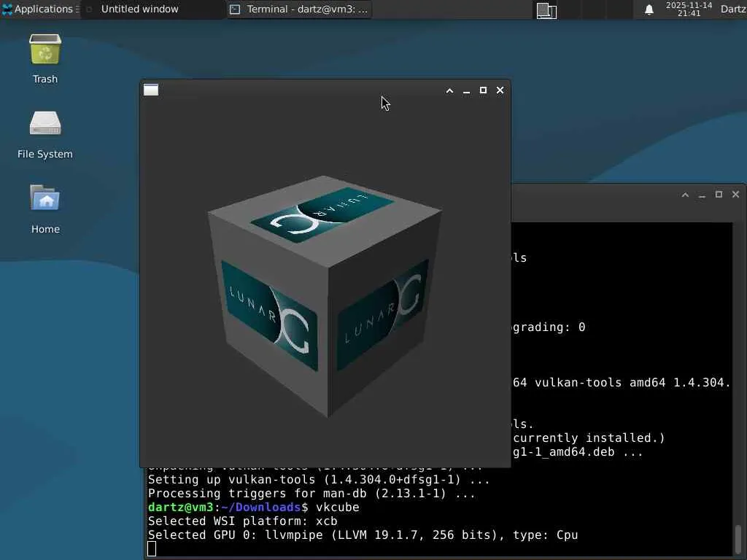Click the vkcube command in terminal
Viewport: 747px width, 560px height.
coord(338,507)
